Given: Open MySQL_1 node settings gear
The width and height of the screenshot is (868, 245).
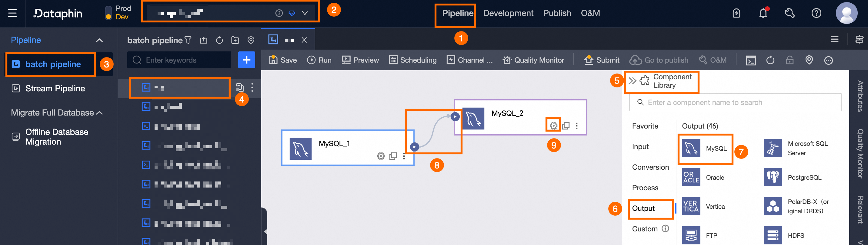Looking at the screenshot, I should tap(380, 156).
